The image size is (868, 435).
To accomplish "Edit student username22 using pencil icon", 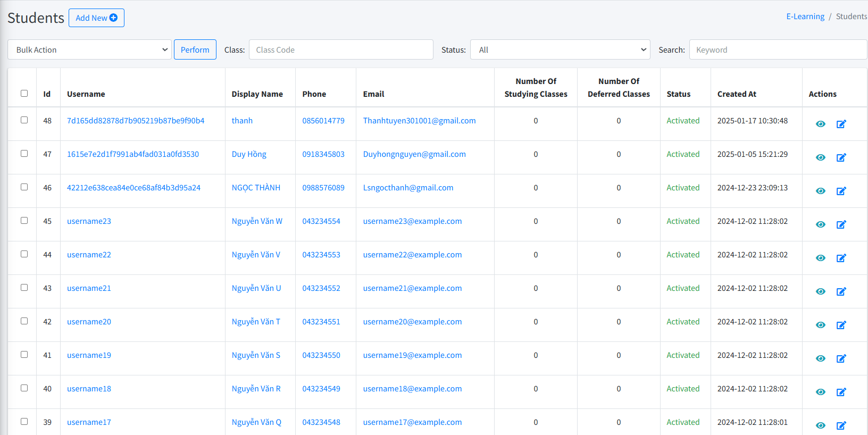I will [841, 258].
